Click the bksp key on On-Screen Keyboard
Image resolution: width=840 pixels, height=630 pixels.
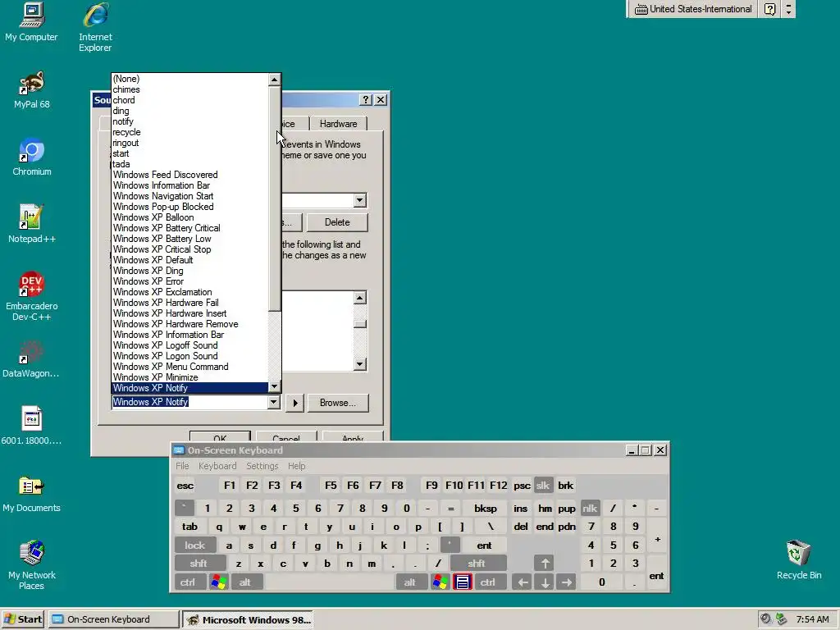[486, 508]
